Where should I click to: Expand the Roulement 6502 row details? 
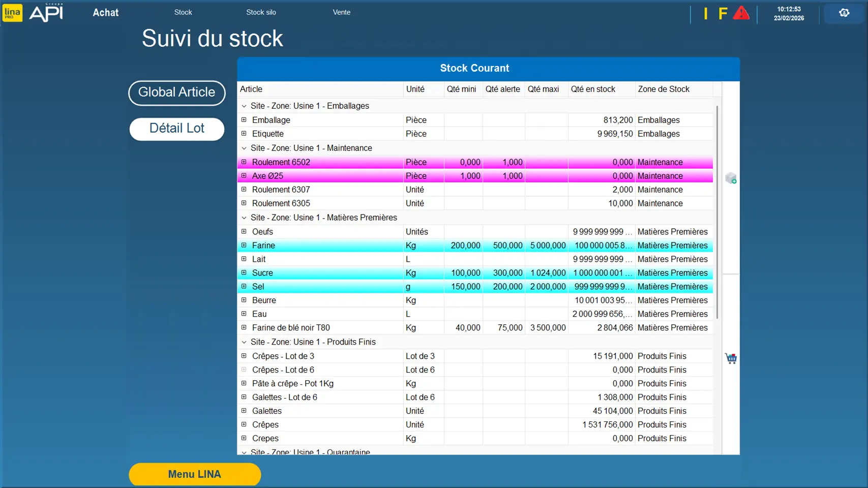pyautogui.click(x=244, y=162)
